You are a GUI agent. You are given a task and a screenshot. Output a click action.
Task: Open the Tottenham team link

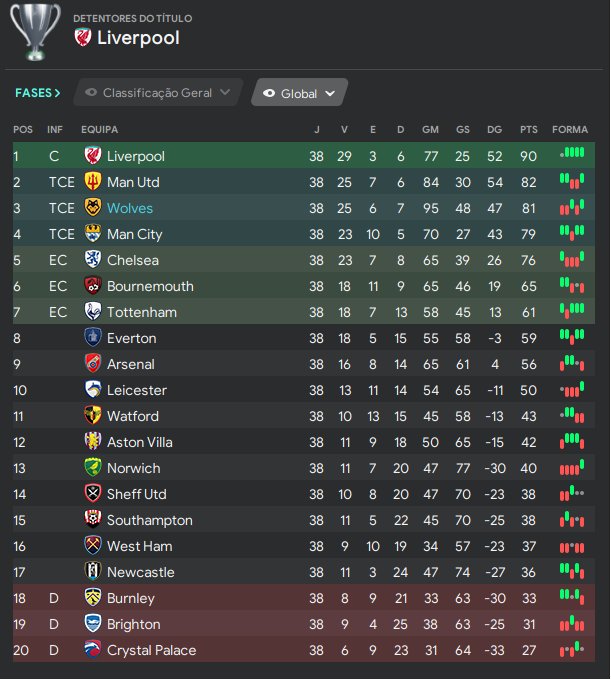click(141, 312)
